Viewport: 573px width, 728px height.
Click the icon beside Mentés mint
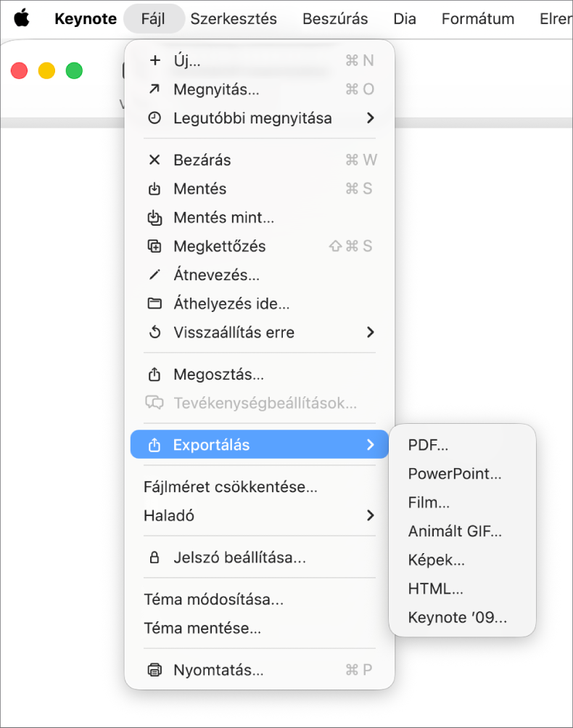(154, 218)
